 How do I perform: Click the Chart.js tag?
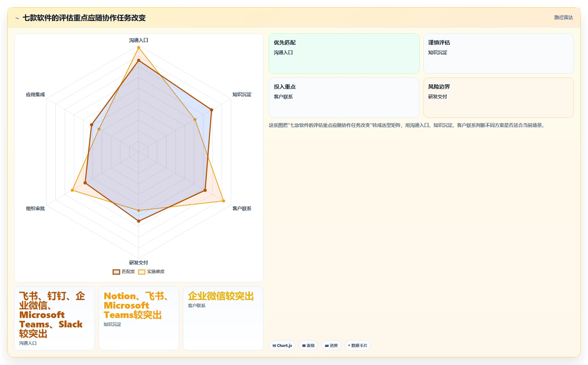point(282,345)
